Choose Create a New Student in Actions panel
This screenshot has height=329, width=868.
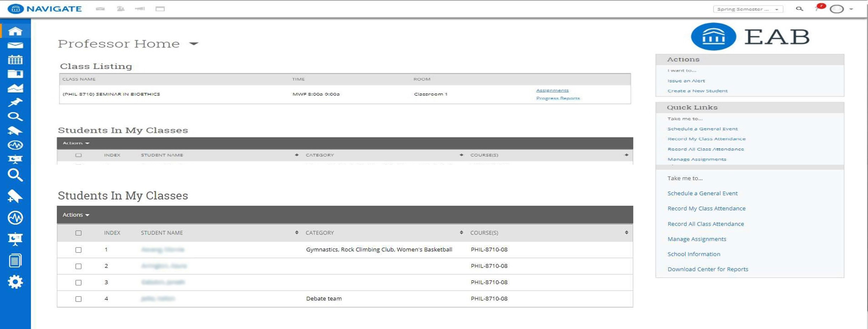coord(697,91)
